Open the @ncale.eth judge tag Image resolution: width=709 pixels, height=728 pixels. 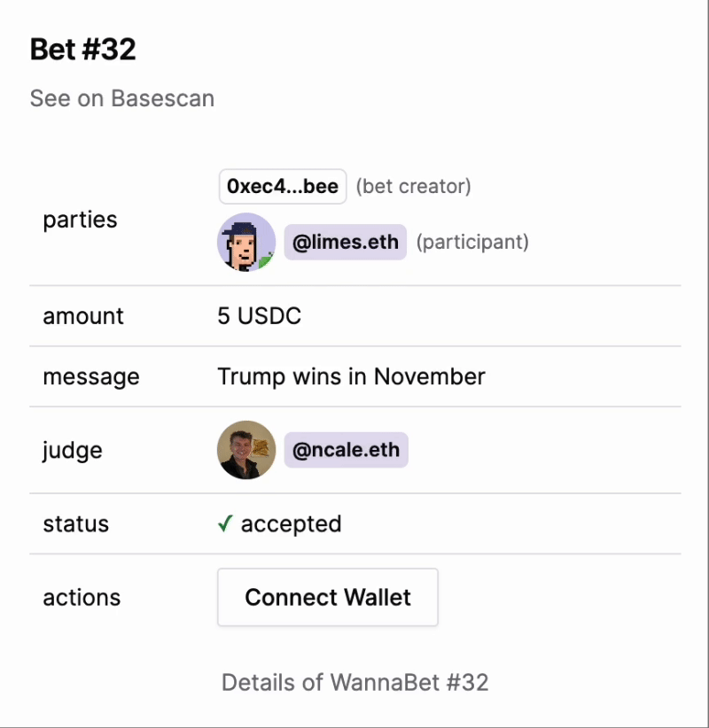[x=346, y=450]
